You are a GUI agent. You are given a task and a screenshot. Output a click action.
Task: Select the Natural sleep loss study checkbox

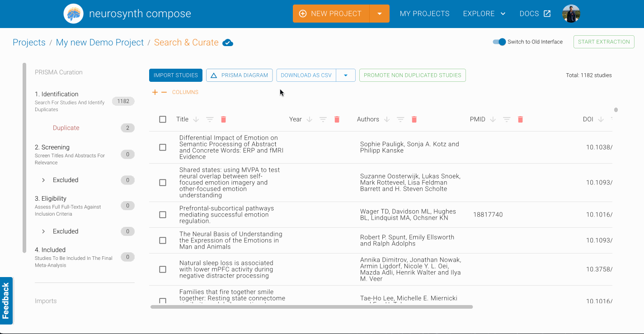(163, 269)
